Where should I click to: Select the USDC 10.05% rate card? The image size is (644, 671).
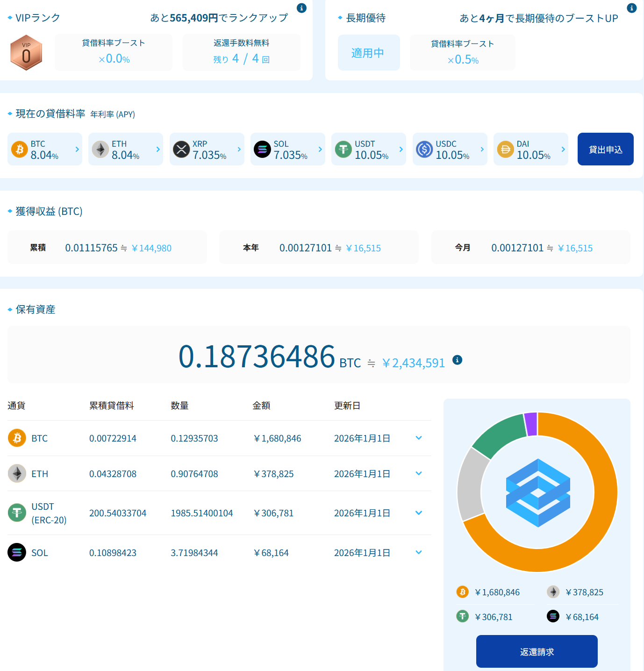click(450, 149)
